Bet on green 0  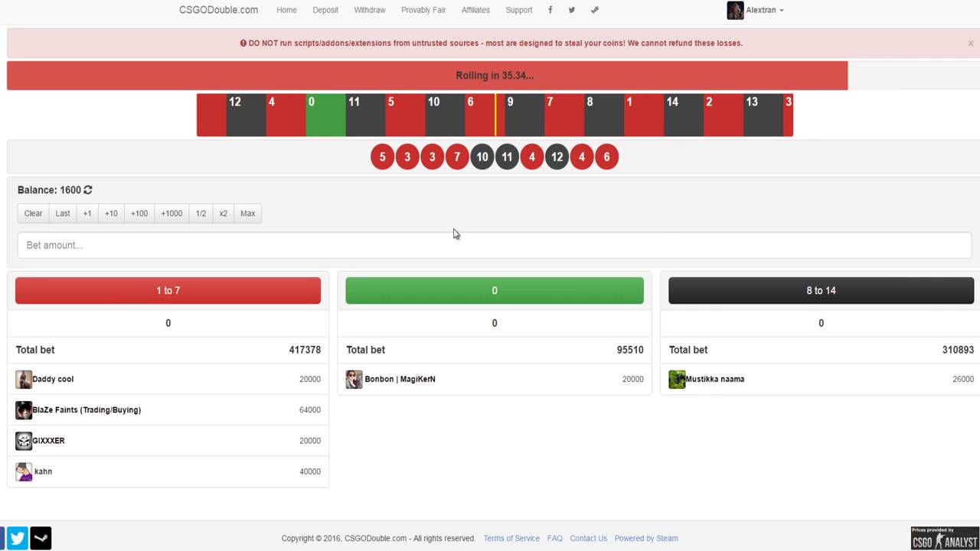(x=495, y=291)
